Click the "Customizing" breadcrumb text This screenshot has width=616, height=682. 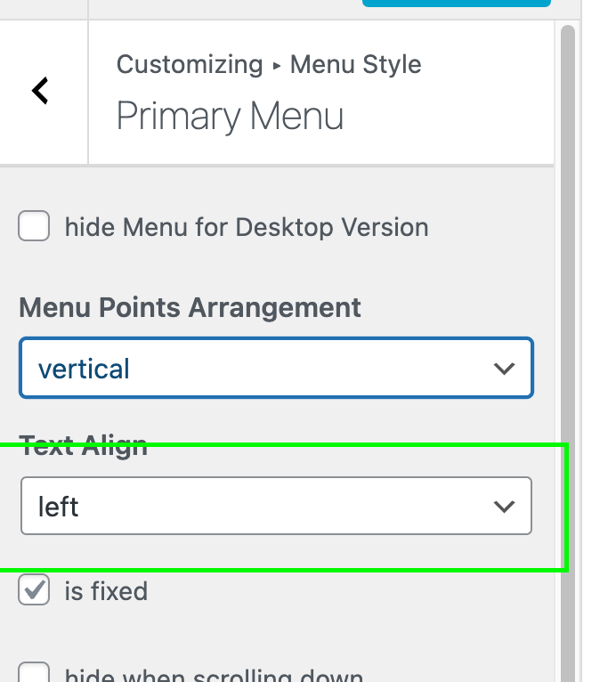(x=190, y=65)
